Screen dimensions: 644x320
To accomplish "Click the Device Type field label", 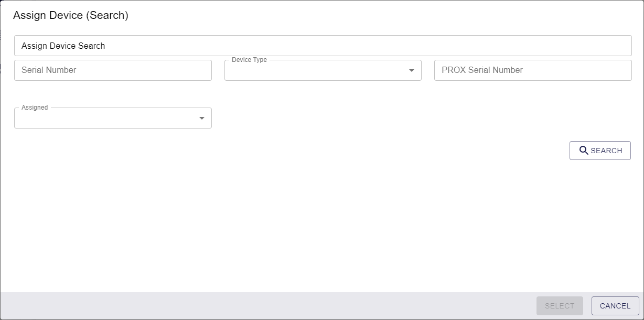I will click(249, 60).
